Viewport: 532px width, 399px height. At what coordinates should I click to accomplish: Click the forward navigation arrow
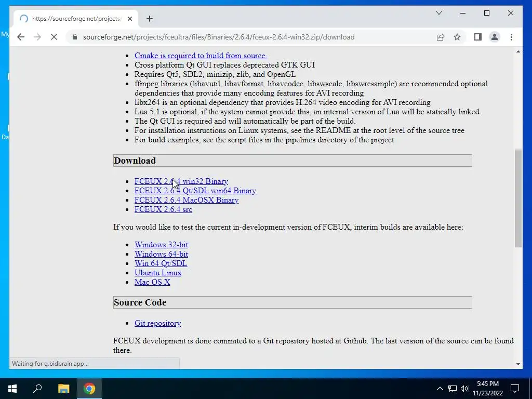click(37, 37)
